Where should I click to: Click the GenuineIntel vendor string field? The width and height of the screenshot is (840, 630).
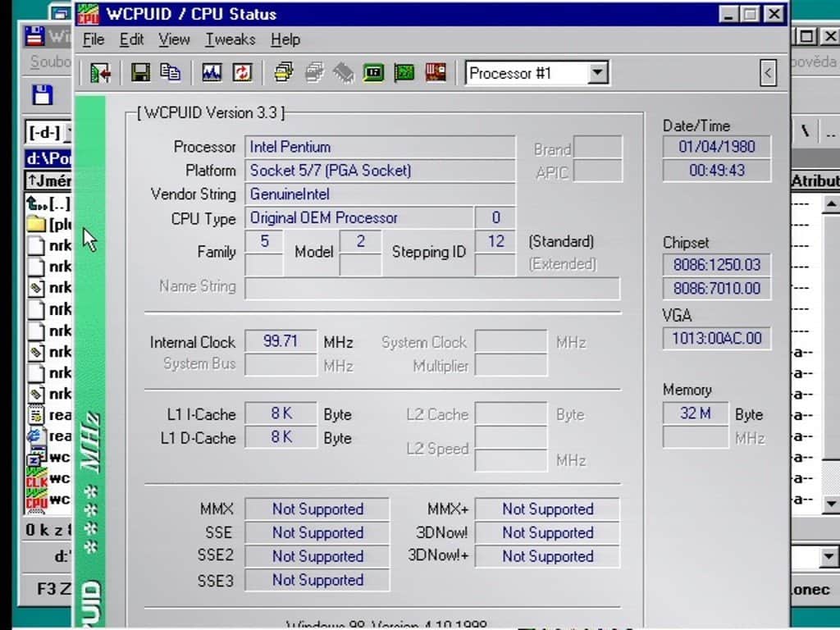tap(380, 194)
